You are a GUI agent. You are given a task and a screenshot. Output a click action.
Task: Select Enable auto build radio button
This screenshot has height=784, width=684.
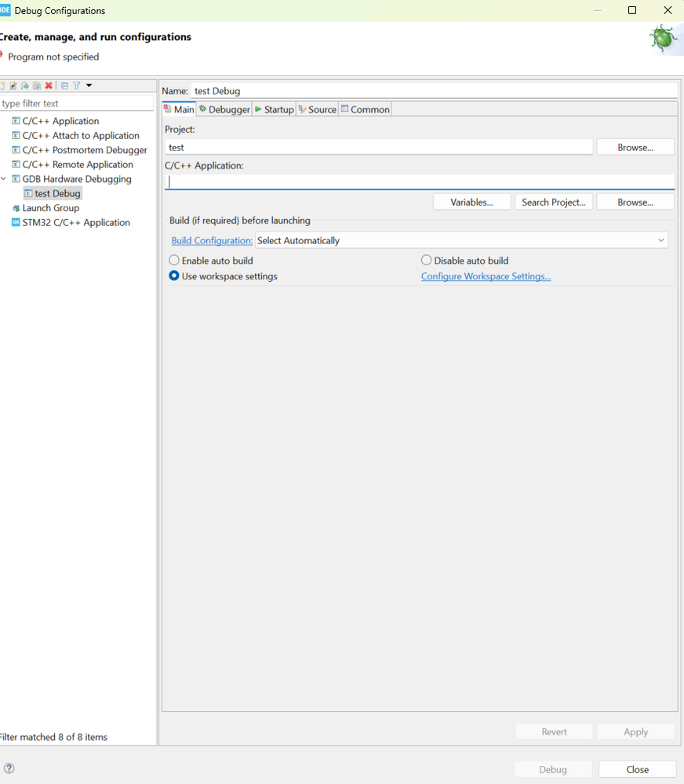174,260
